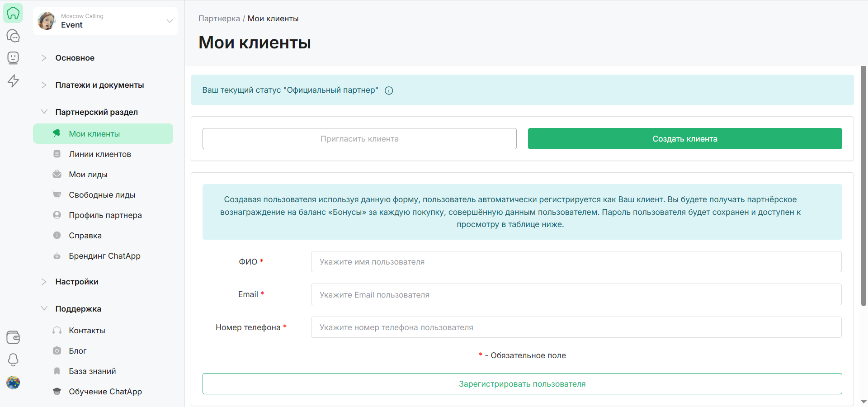
Task: Click the colorful globe avatar icon
Action: coord(13,383)
